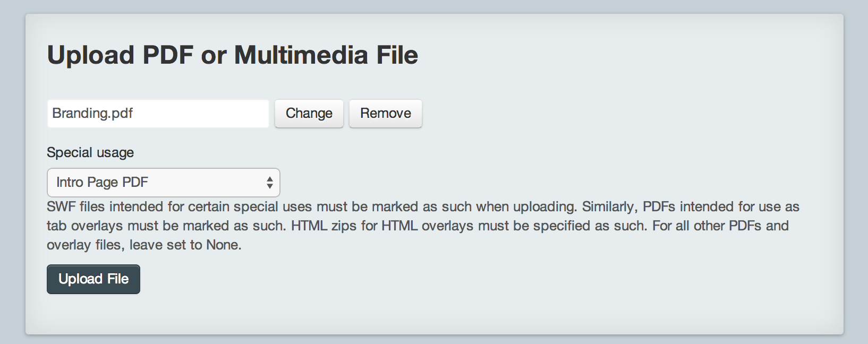
Task: Click the Branding.pdf file name field
Action: 158,114
